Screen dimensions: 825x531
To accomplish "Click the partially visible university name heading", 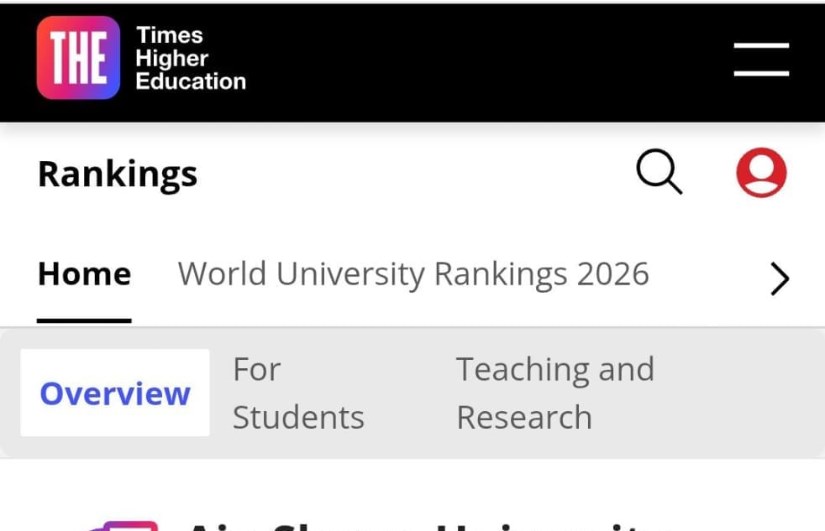I will click(420, 524).
